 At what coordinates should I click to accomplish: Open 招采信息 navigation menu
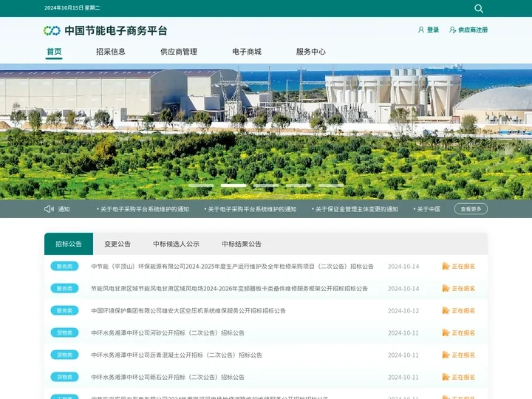click(111, 52)
